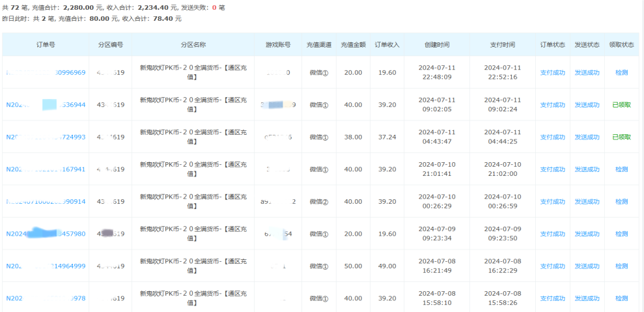This screenshot has height=312, width=644.
Task: Open order number ending in 536944
Action: coord(46,105)
